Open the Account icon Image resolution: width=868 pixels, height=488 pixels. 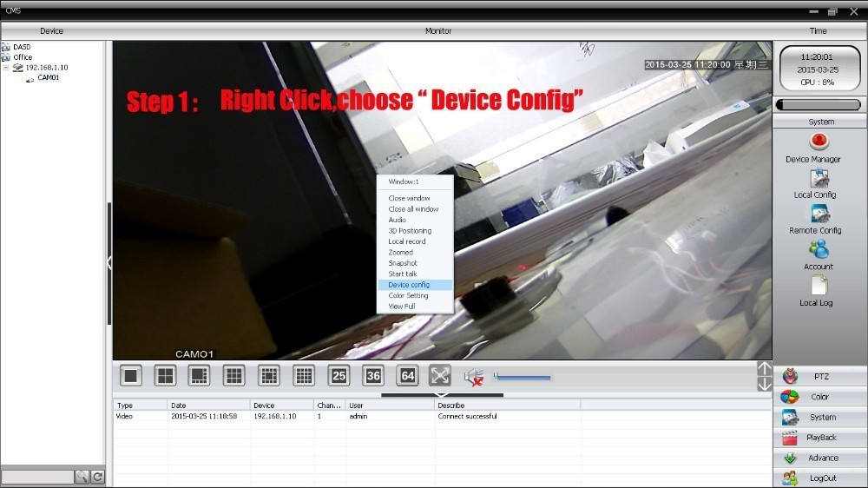tap(819, 249)
